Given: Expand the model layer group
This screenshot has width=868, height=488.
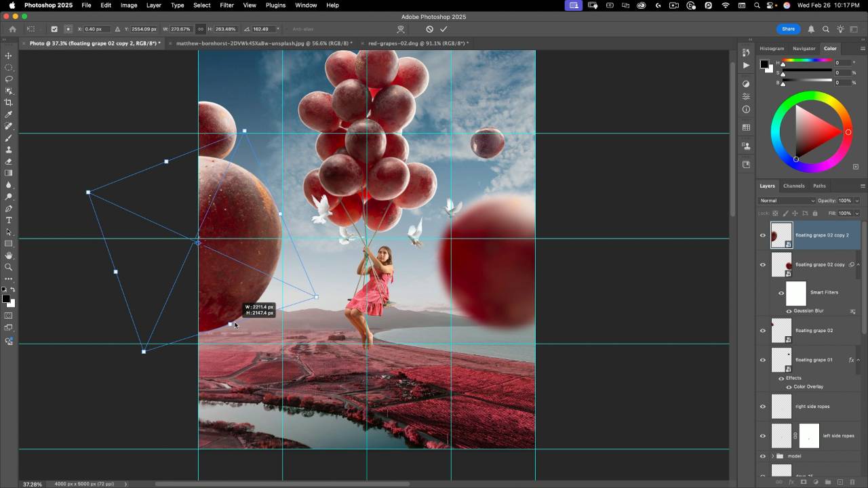Looking at the screenshot, I should point(772,456).
